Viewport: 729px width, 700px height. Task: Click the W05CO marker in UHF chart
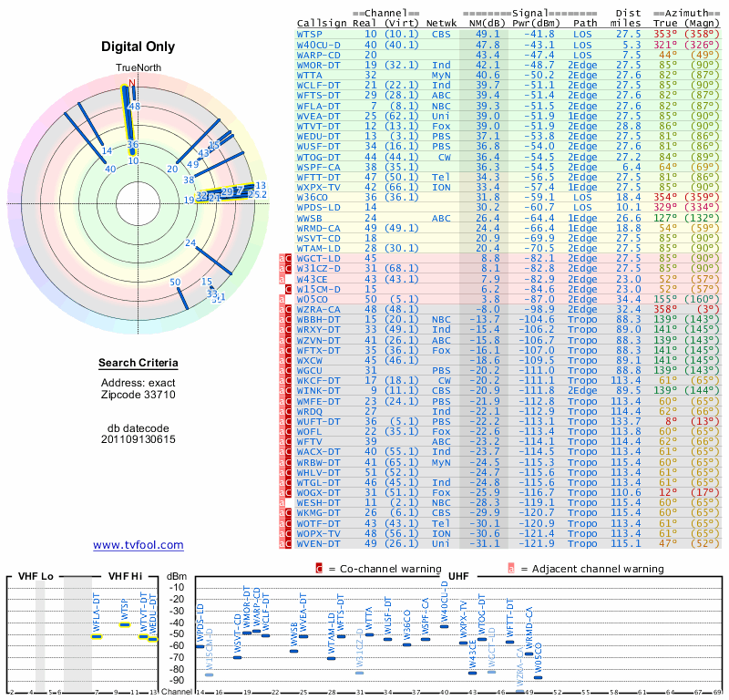point(538,677)
